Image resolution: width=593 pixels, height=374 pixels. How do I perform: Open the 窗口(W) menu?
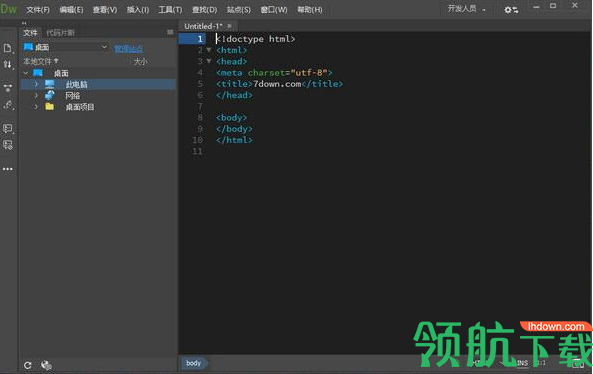(x=274, y=9)
